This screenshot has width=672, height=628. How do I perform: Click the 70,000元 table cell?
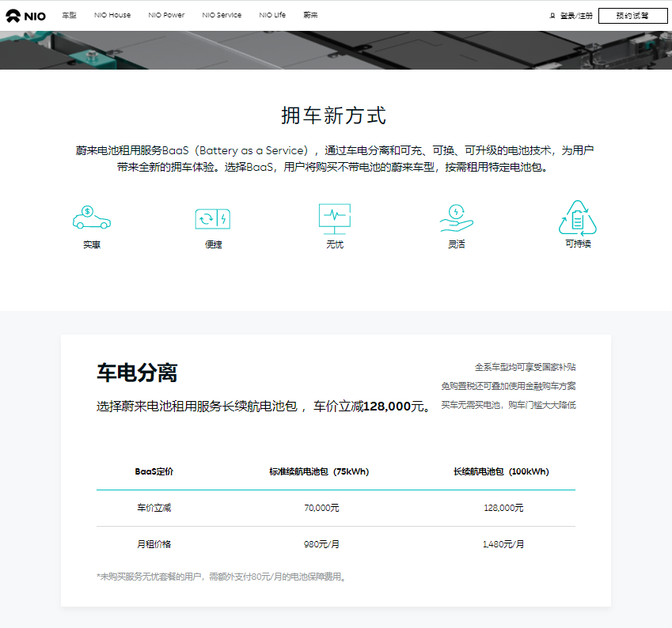[x=321, y=508]
